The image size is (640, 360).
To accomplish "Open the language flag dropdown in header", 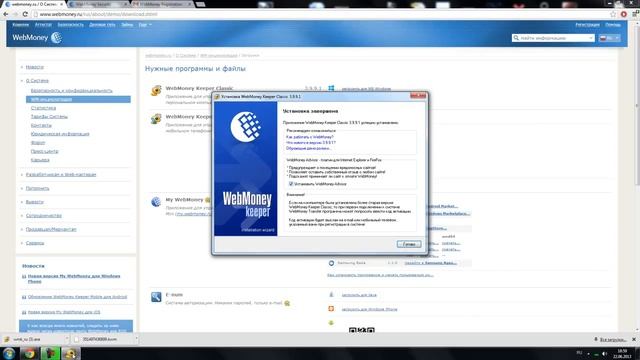I will (609, 38).
